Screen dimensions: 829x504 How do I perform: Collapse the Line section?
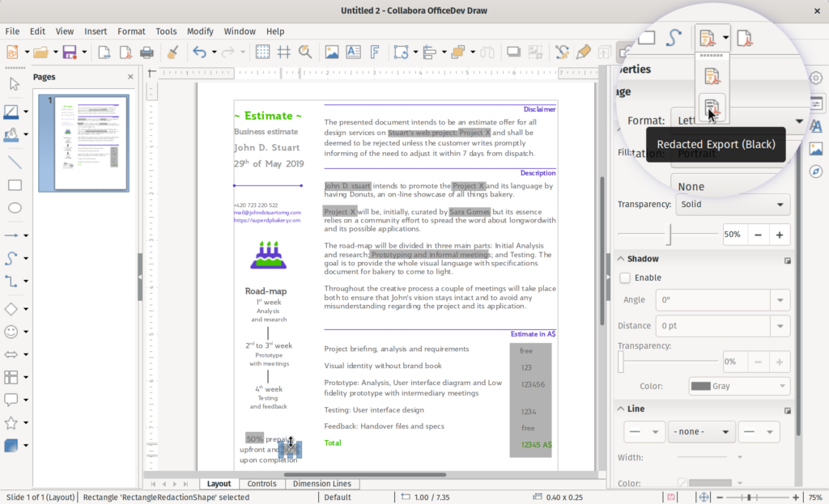click(621, 409)
